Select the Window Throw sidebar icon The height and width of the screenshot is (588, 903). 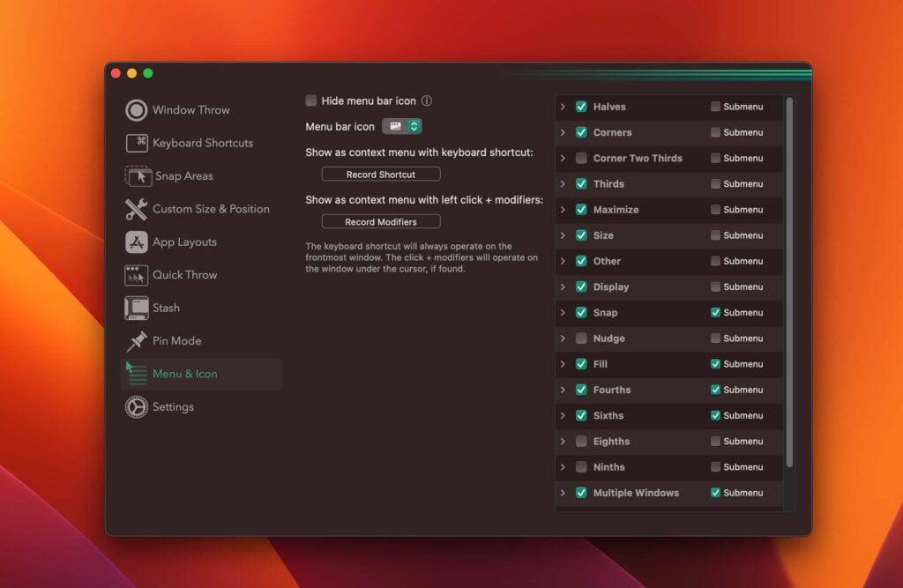(137, 109)
